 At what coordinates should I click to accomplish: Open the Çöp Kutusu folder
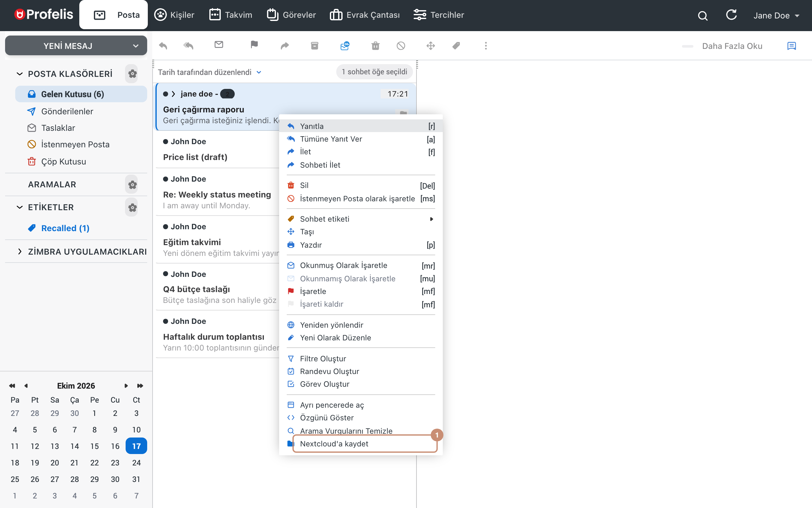click(81, 162)
